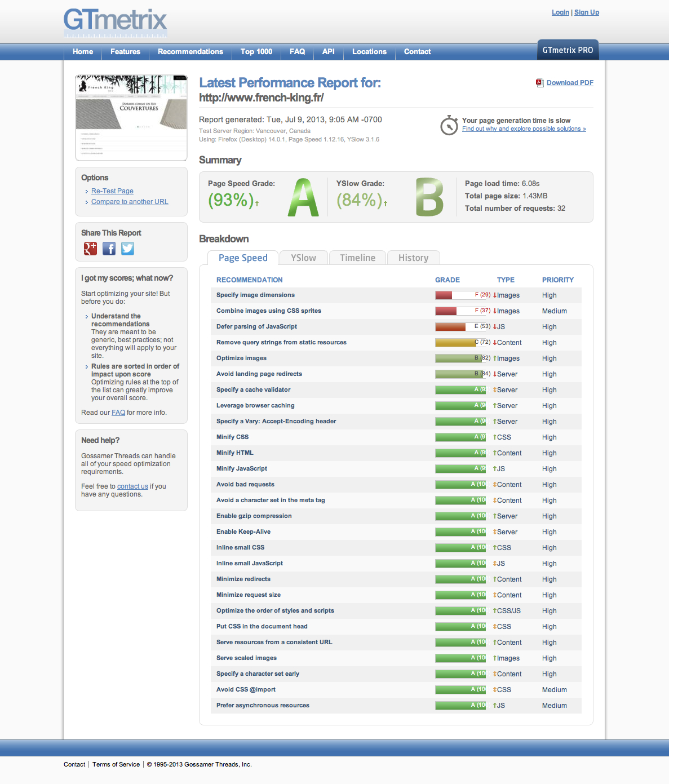
Task: Click the 'contact us' link
Action: pos(132,486)
